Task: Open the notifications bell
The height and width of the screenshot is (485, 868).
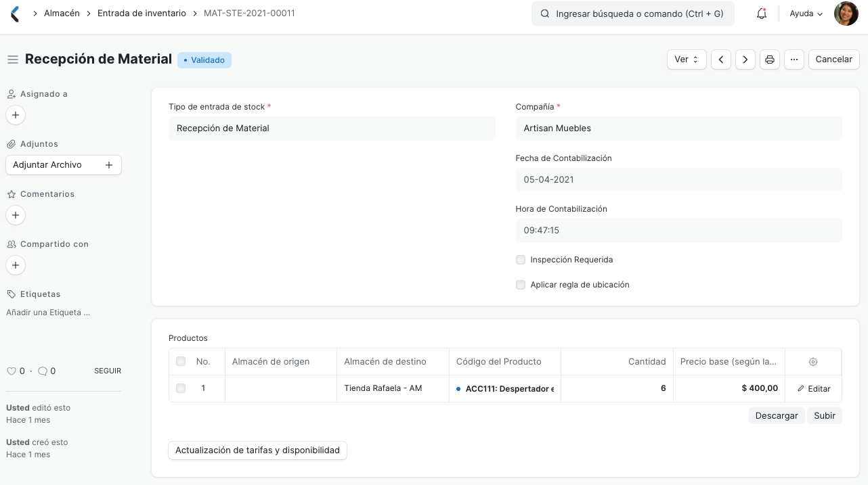Action: click(x=762, y=14)
